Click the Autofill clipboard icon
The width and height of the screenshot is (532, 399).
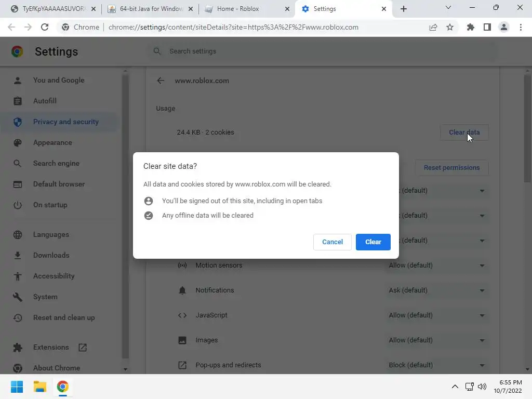pyautogui.click(x=18, y=101)
